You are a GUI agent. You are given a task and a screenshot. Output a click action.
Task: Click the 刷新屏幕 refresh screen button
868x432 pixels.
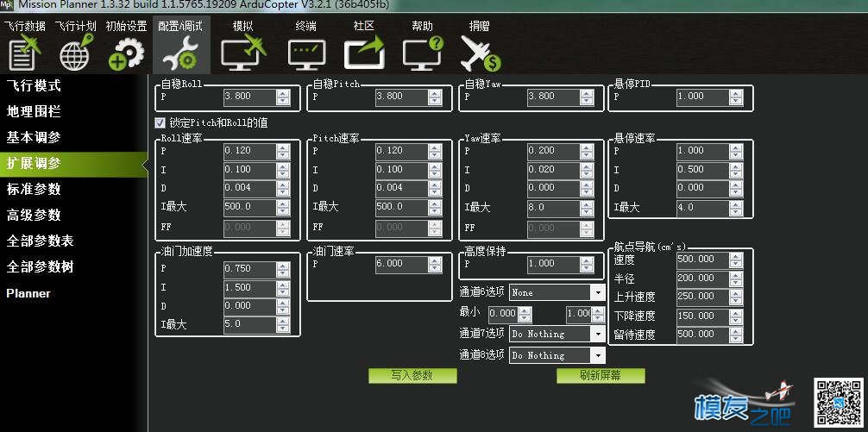tap(601, 376)
